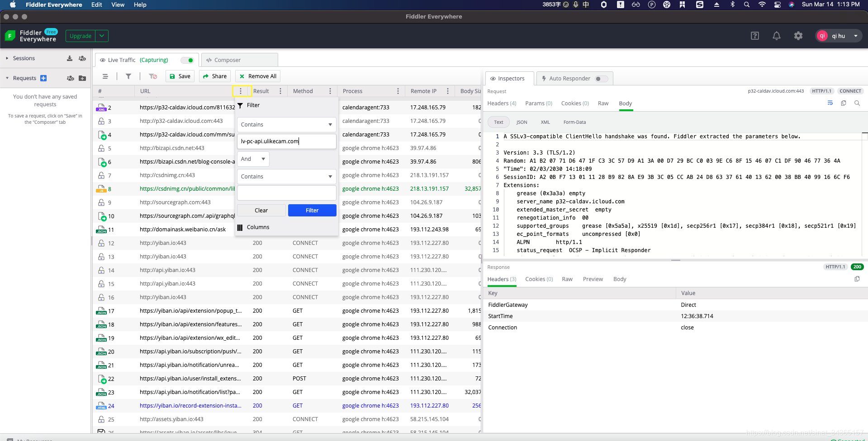
Task: Click the Remove All button
Action: pyautogui.click(x=258, y=76)
